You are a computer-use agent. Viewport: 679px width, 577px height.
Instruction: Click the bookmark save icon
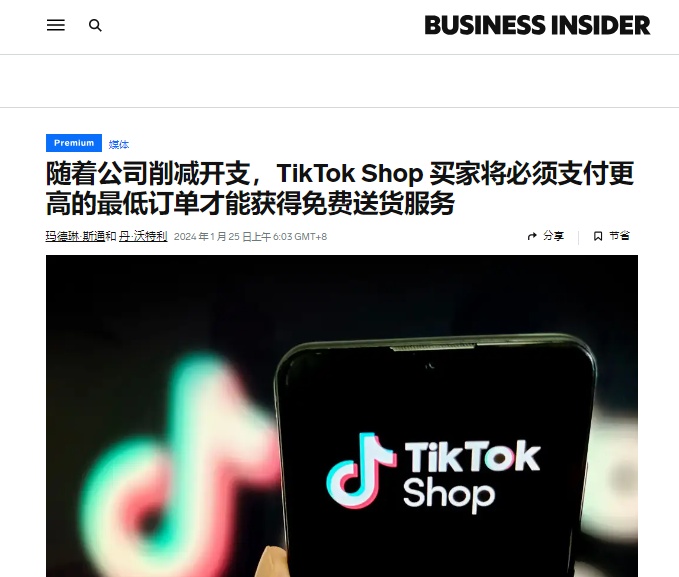(x=598, y=236)
